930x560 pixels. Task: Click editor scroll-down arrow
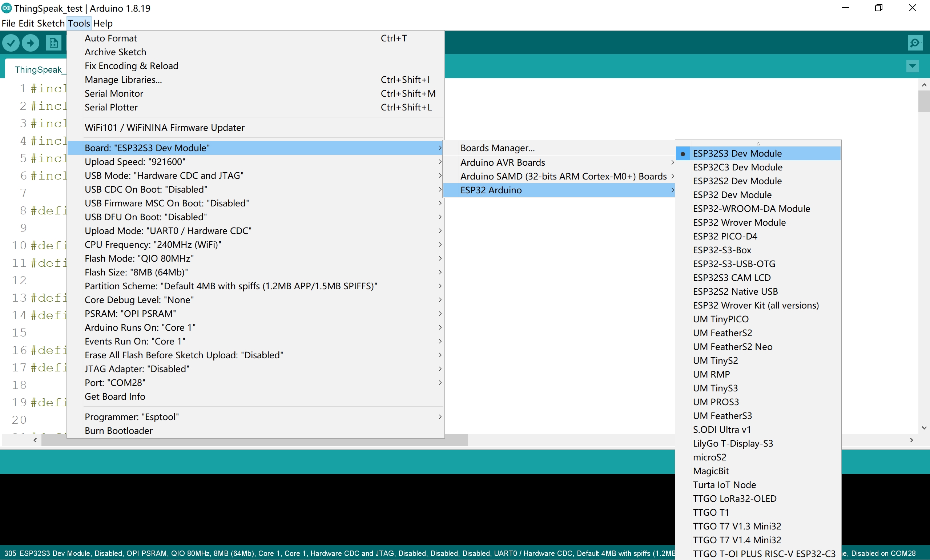[924, 428]
